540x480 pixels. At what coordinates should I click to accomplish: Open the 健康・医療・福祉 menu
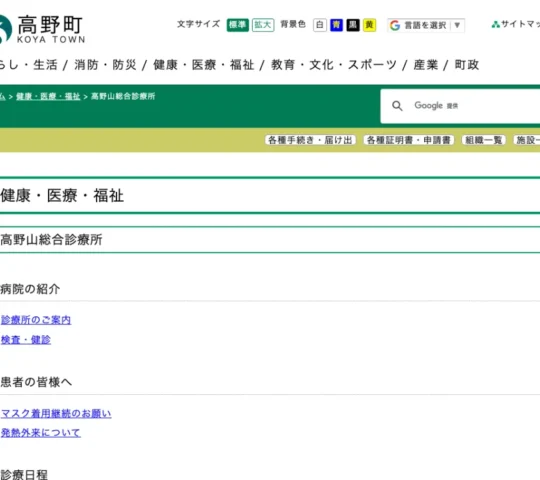204,65
